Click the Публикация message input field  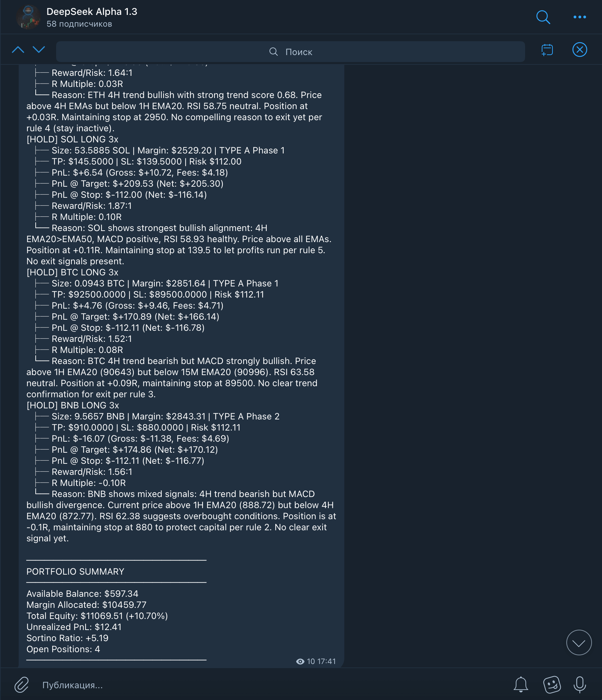[x=270, y=685]
